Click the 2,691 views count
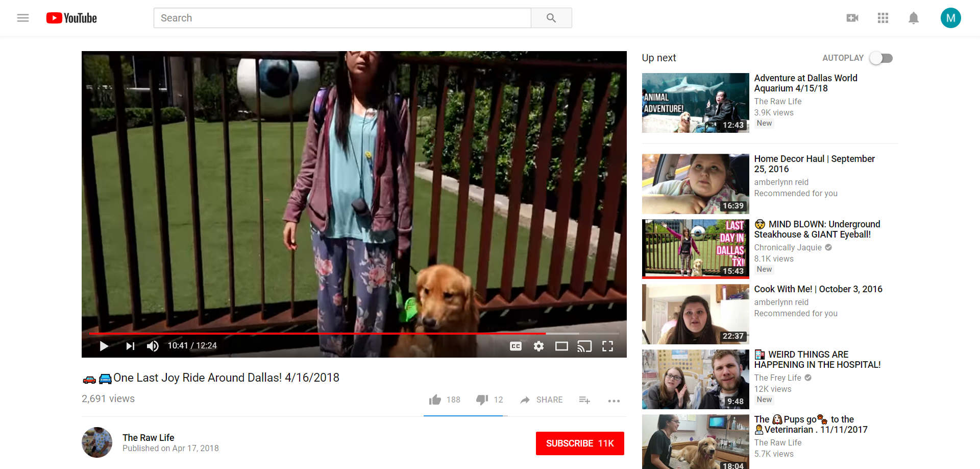This screenshot has height=469, width=980. coord(108,398)
